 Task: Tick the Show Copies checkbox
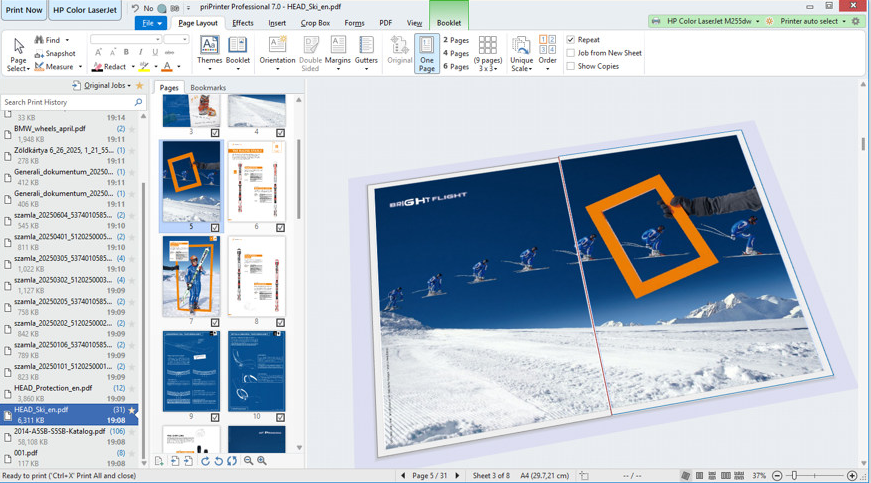(571, 66)
